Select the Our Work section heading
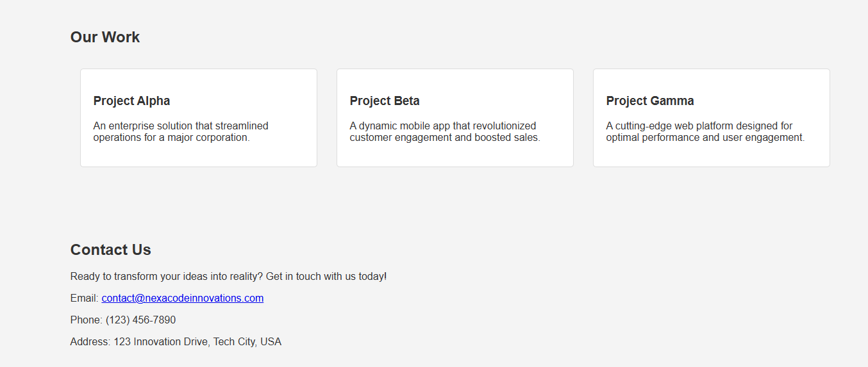The image size is (868, 367). coord(105,37)
